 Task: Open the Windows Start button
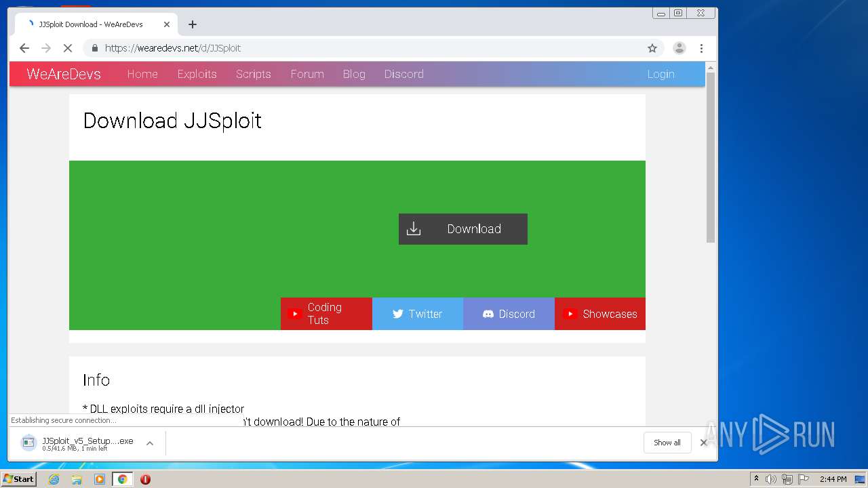19,479
